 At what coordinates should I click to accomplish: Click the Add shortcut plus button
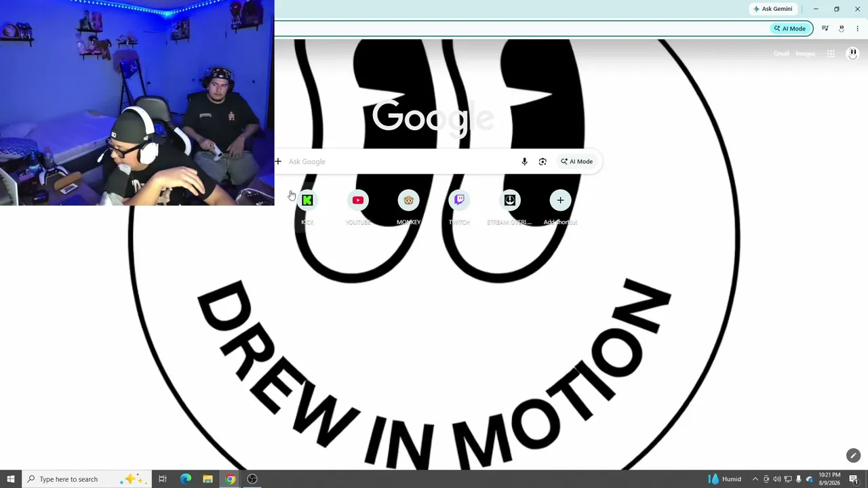click(x=560, y=201)
